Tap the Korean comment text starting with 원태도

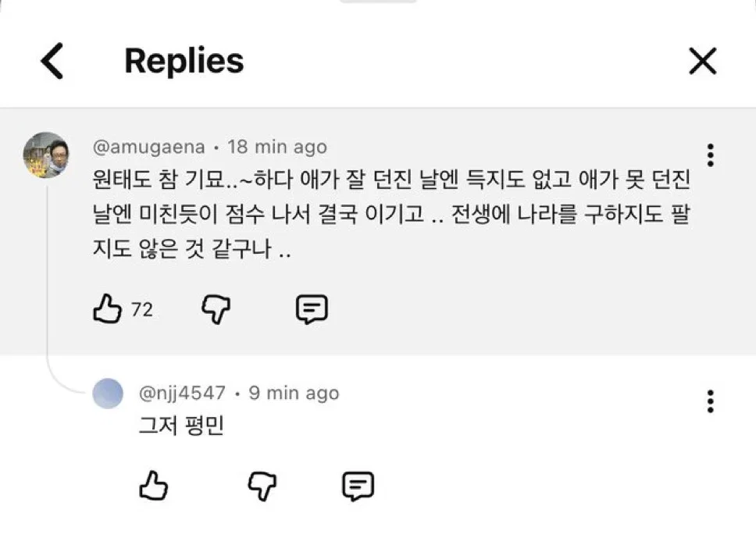[391, 214]
